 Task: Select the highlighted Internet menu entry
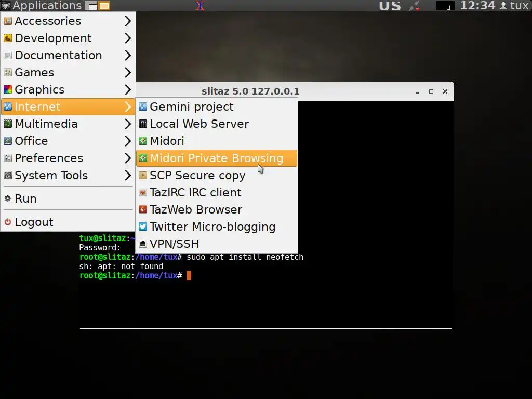pyautogui.click(x=68, y=107)
